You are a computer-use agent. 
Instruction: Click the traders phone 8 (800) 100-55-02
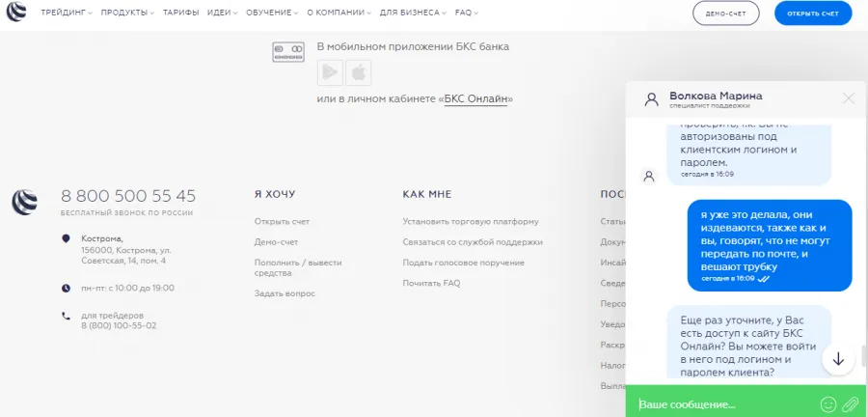(x=119, y=325)
